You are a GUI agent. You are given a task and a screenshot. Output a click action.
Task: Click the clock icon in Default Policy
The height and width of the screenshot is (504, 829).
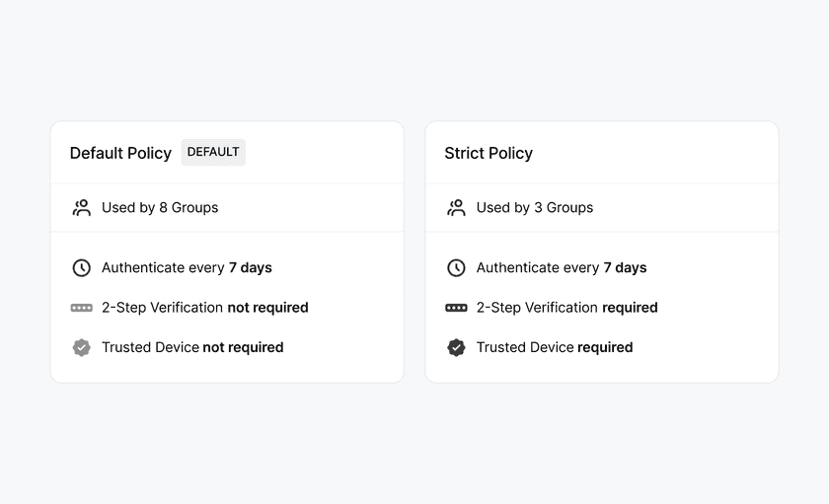[82, 268]
